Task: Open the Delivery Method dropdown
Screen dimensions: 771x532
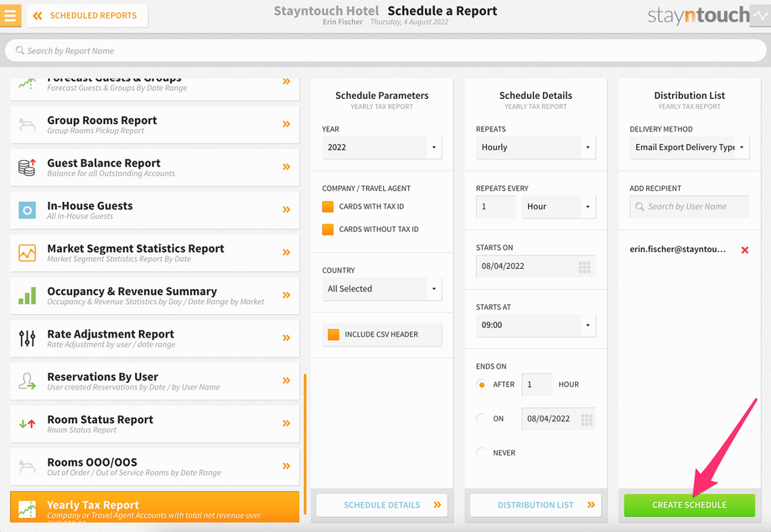Action: coord(690,147)
